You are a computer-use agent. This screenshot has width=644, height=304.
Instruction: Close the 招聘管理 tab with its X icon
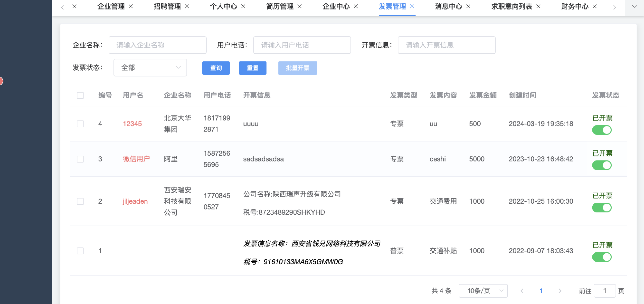coord(187,6)
